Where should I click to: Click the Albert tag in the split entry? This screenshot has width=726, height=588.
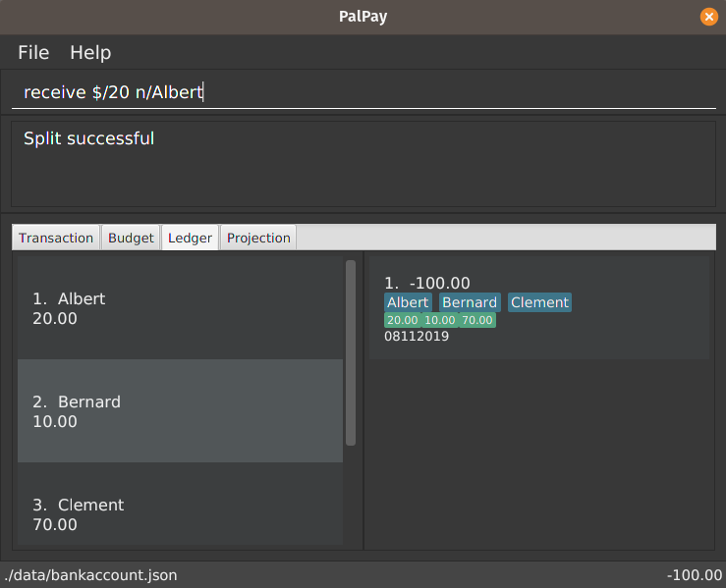click(408, 302)
